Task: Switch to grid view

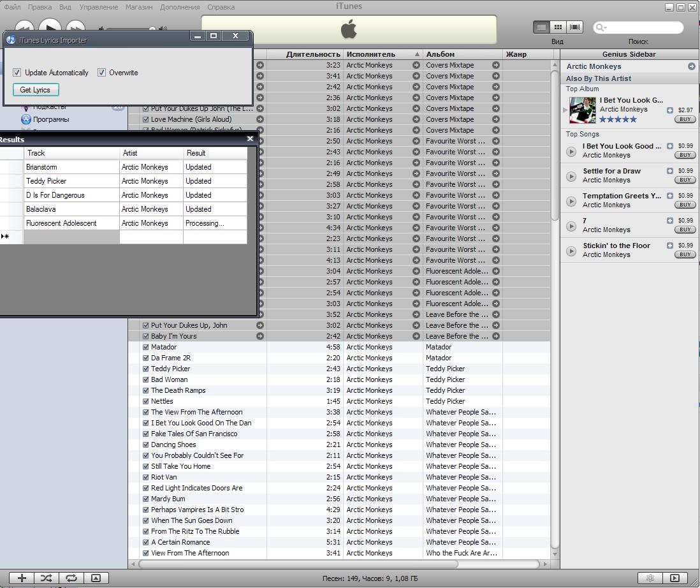Action: [x=558, y=27]
